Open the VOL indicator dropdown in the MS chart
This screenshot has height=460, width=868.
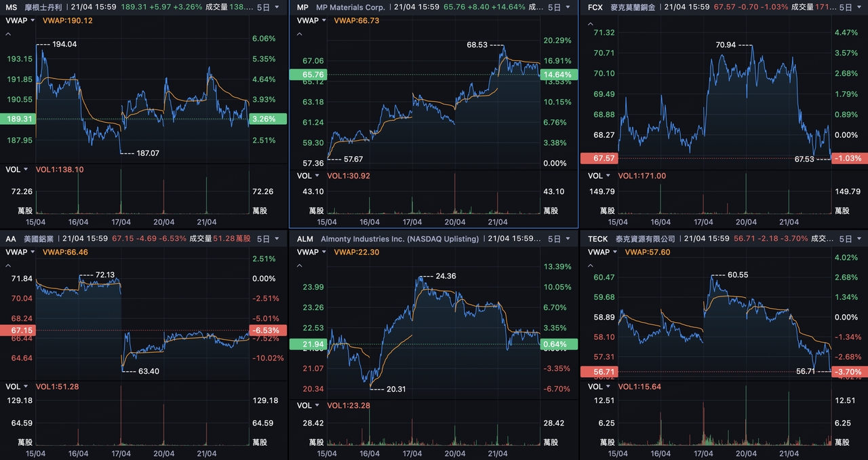click(17, 170)
